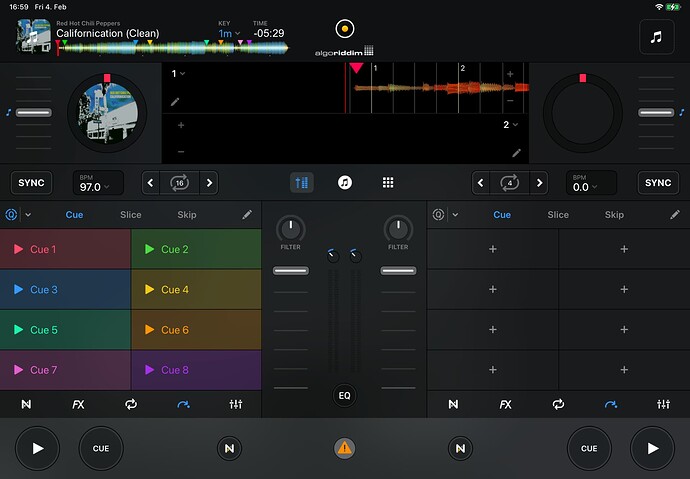Image resolution: width=690 pixels, height=479 pixels.
Task: Play left deck with play button
Action: [37, 448]
